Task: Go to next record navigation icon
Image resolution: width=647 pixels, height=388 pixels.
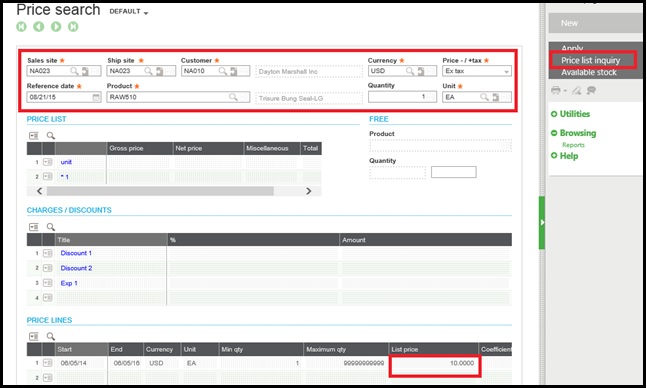Action: click(x=56, y=27)
